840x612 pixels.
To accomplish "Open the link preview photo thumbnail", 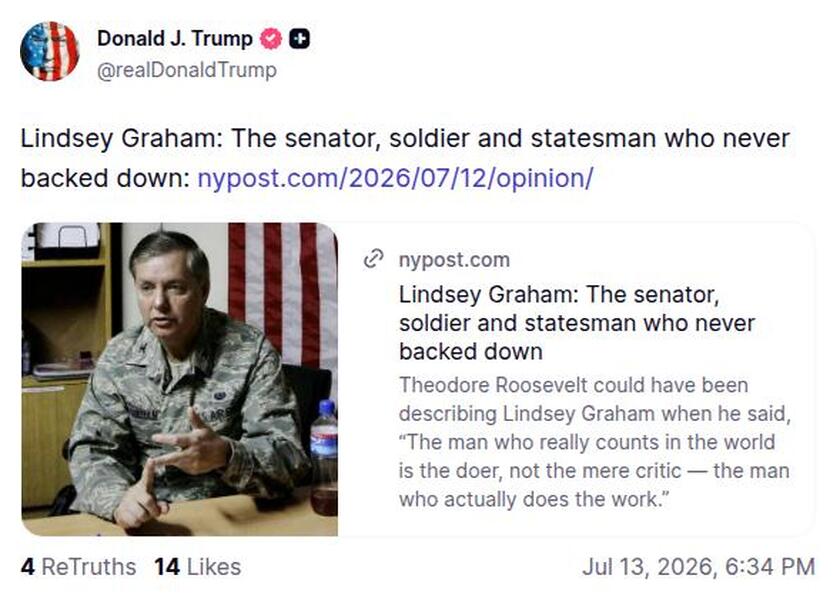I will point(179,379).
